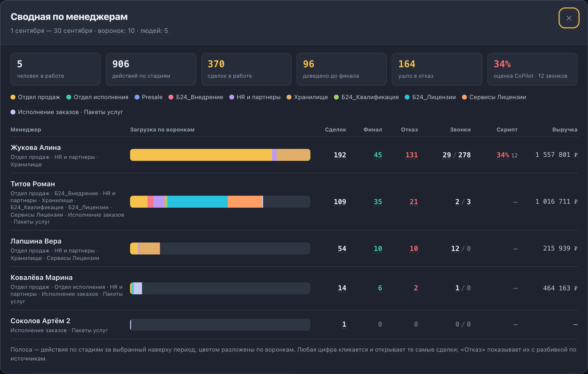Click the yellow Отдел продаж legend dot

click(13, 97)
